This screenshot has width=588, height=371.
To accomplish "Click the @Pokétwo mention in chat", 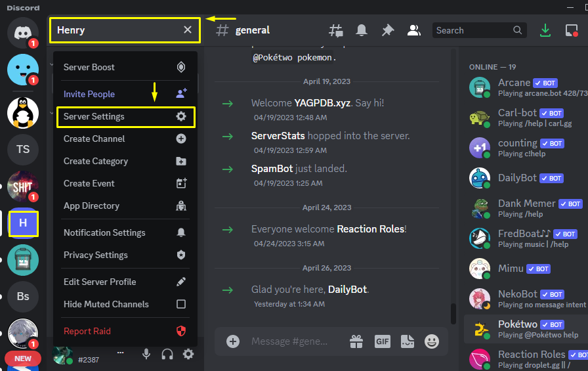I will pos(274,58).
